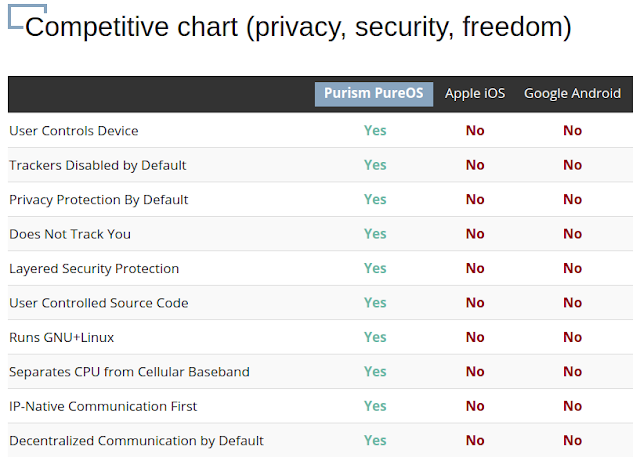This screenshot has width=640, height=468.
Task: Click the Runs GNU+Linux row label
Action: (x=62, y=338)
